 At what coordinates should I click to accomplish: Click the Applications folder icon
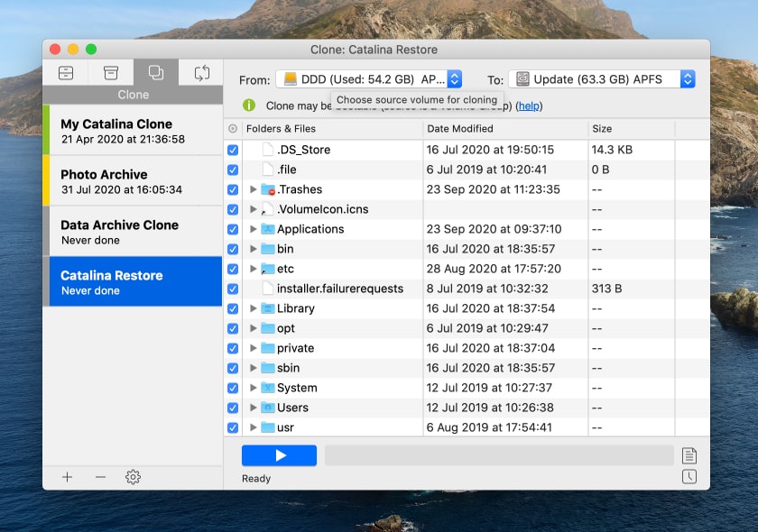pos(268,229)
